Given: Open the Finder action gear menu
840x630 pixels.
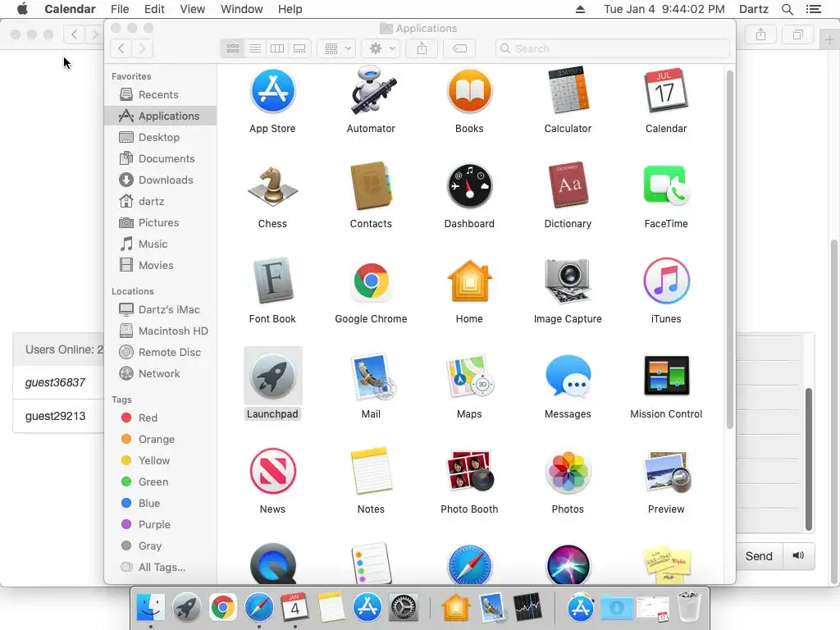Looking at the screenshot, I should (x=381, y=48).
